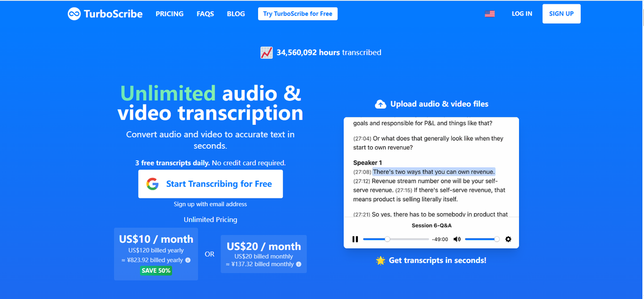Click info icon beside yearly yen price
The image size is (644, 299).
(x=188, y=260)
